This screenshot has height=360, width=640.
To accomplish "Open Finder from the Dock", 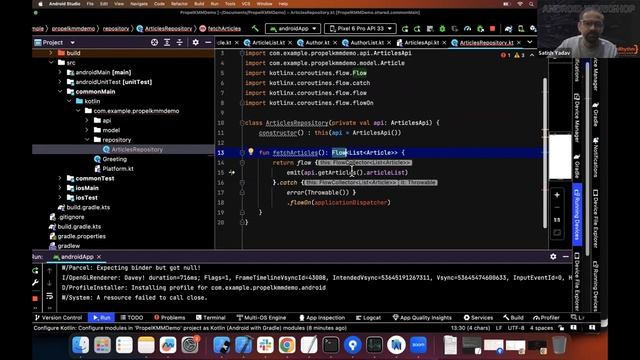I will [x=80, y=345].
